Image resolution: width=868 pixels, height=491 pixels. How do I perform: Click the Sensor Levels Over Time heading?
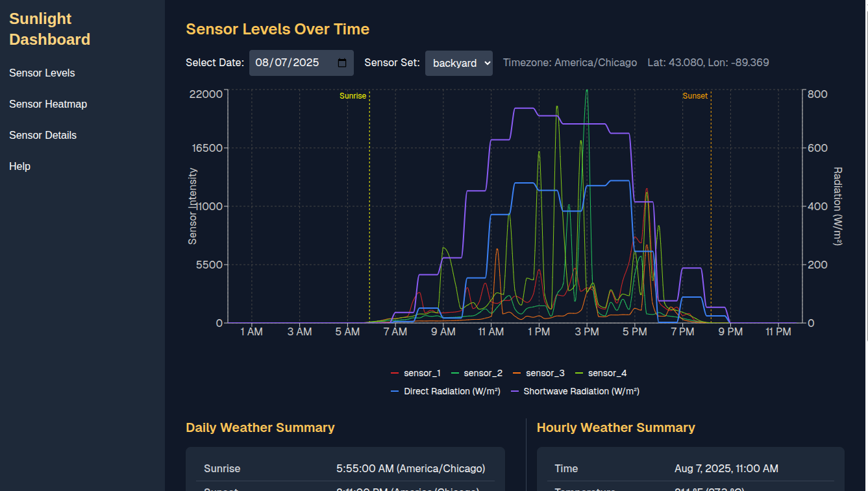coord(277,29)
